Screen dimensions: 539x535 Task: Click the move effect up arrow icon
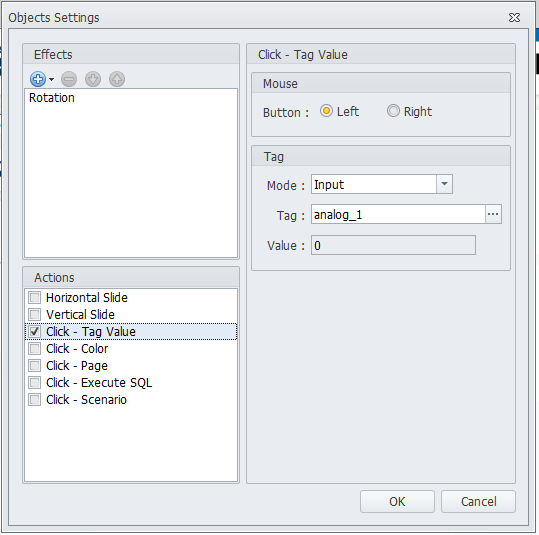117,79
